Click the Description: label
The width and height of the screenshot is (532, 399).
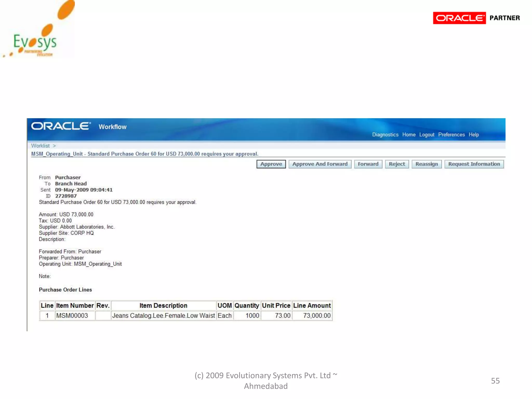pyautogui.click(x=52, y=239)
